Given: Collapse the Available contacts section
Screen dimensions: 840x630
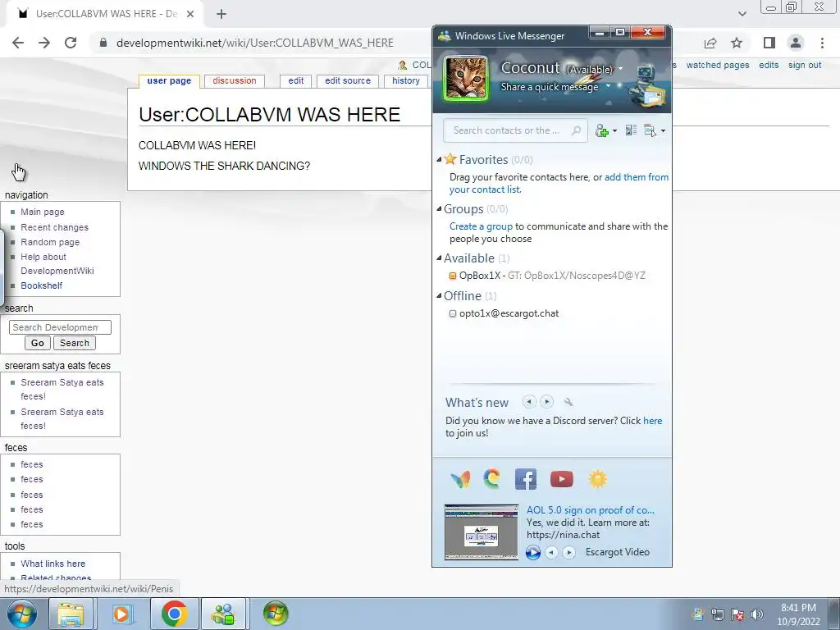Looking at the screenshot, I should (440, 258).
